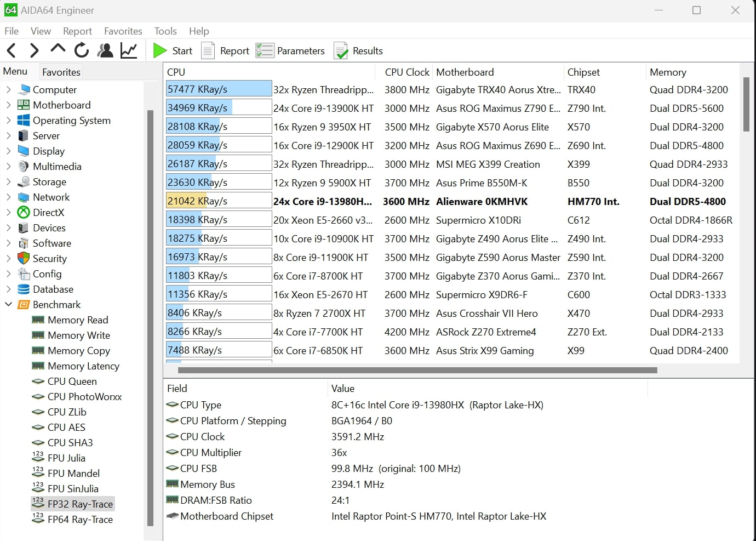The width and height of the screenshot is (756, 541).
Task: Switch to the Favorites panel tab
Action: (x=61, y=72)
